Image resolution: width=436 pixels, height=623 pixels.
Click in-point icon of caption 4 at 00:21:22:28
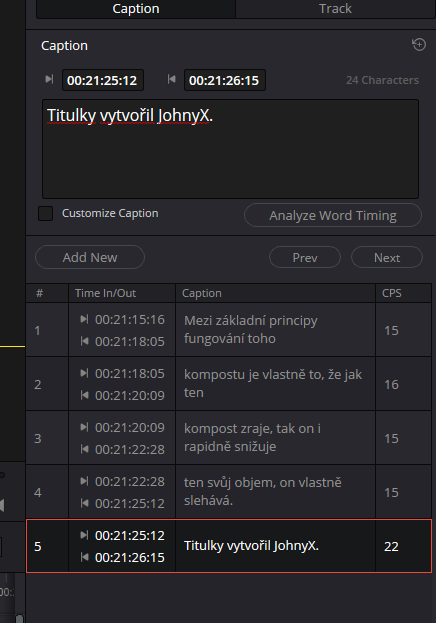coord(84,481)
